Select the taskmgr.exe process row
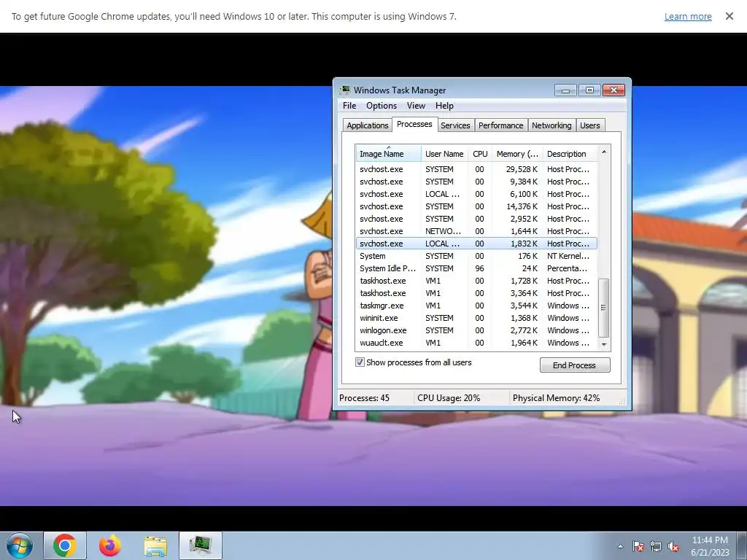Screen dimensions: 747x560 [x=476, y=306]
